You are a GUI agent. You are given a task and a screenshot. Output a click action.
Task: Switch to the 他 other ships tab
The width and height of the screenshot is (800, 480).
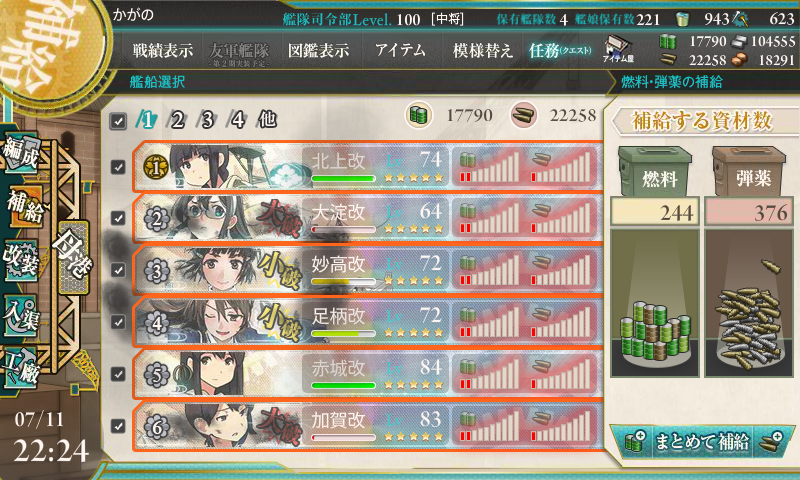tap(267, 120)
